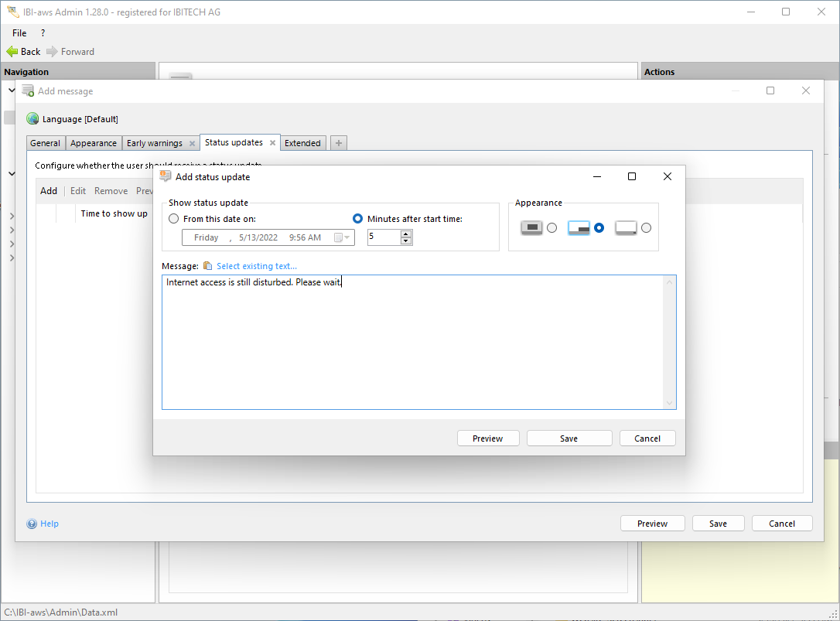
Task: Open the date picker calendar dropdown
Action: (342, 237)
